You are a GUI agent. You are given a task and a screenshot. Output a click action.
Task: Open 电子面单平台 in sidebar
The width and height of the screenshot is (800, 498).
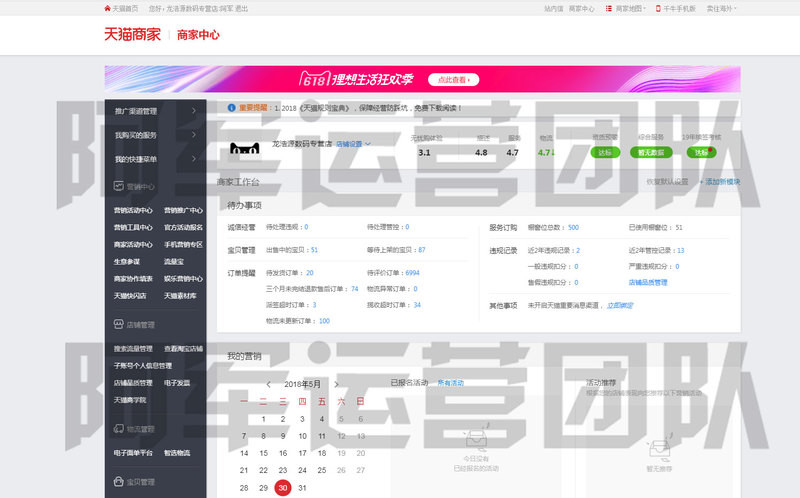coord(133,453)
